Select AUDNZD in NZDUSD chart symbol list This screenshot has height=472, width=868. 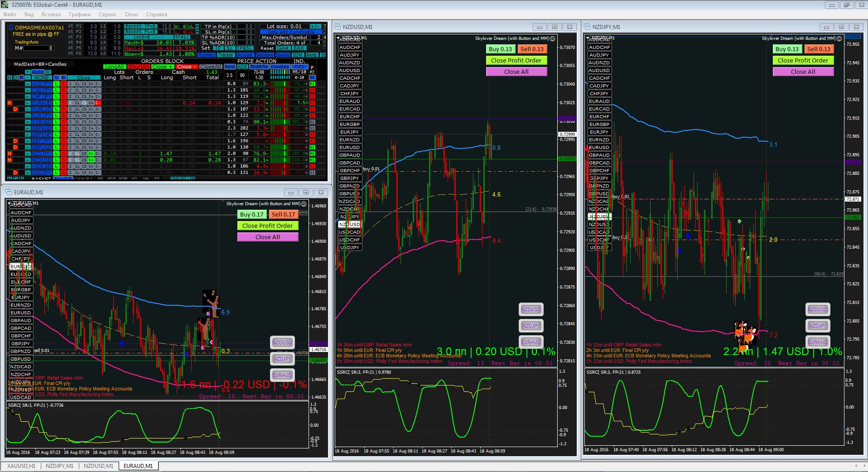coord(350,63)
